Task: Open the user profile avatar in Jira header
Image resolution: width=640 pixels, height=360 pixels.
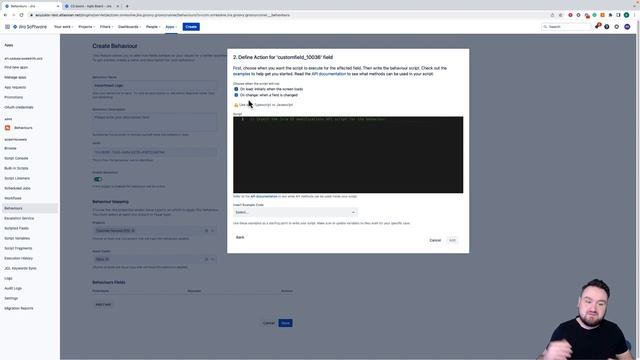Action: [x=627, y=27]
